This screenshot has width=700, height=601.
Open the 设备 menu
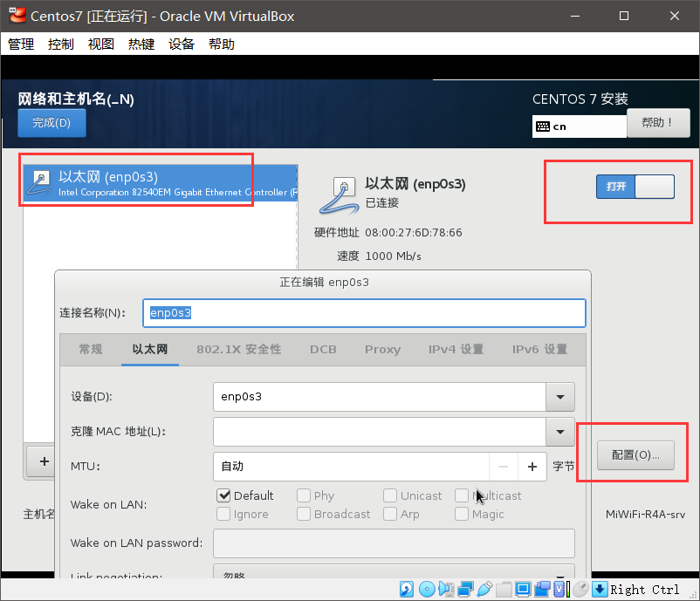point(182,44)
